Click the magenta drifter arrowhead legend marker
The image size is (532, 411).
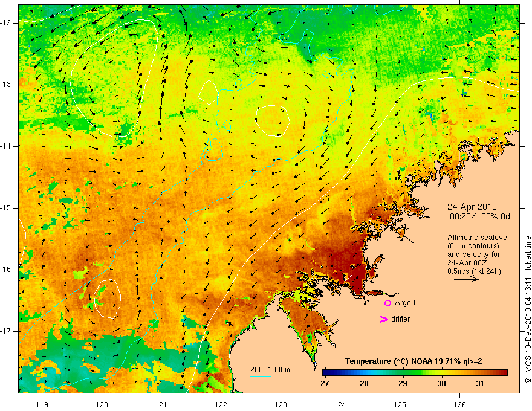[x=383, y=319]
